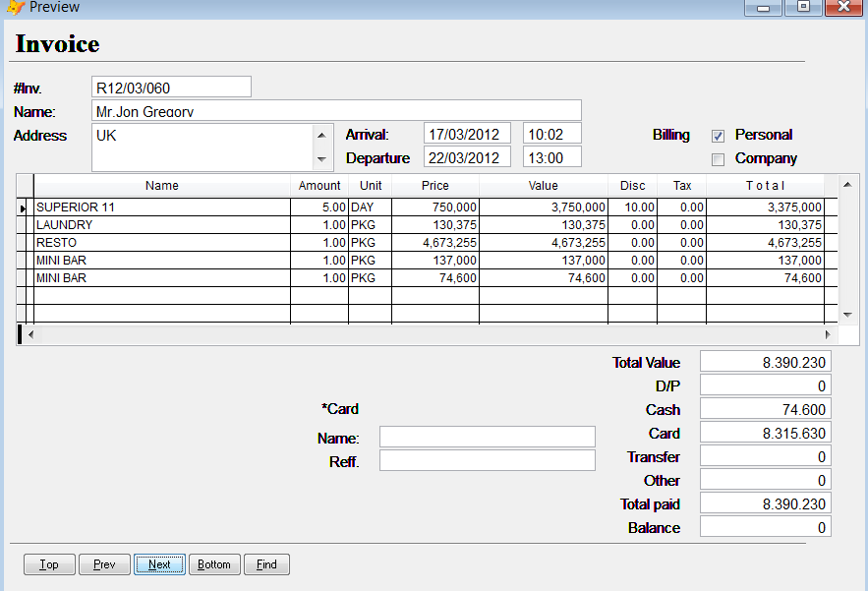The image size is (868, 591).
Task: Click the Preview window app icon
Action: pyautogui.click(x=15, y=7)
